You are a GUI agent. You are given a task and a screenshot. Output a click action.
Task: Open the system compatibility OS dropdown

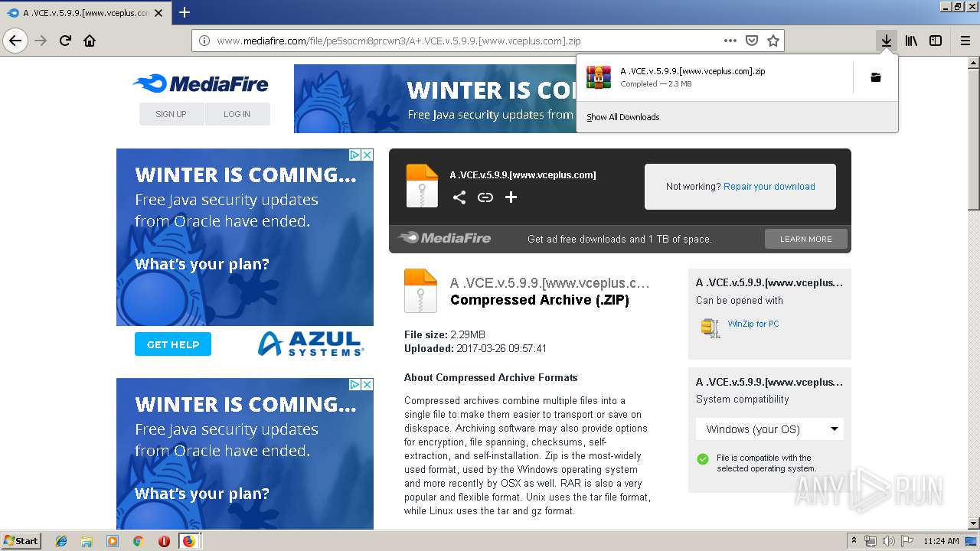coord(769,429)
